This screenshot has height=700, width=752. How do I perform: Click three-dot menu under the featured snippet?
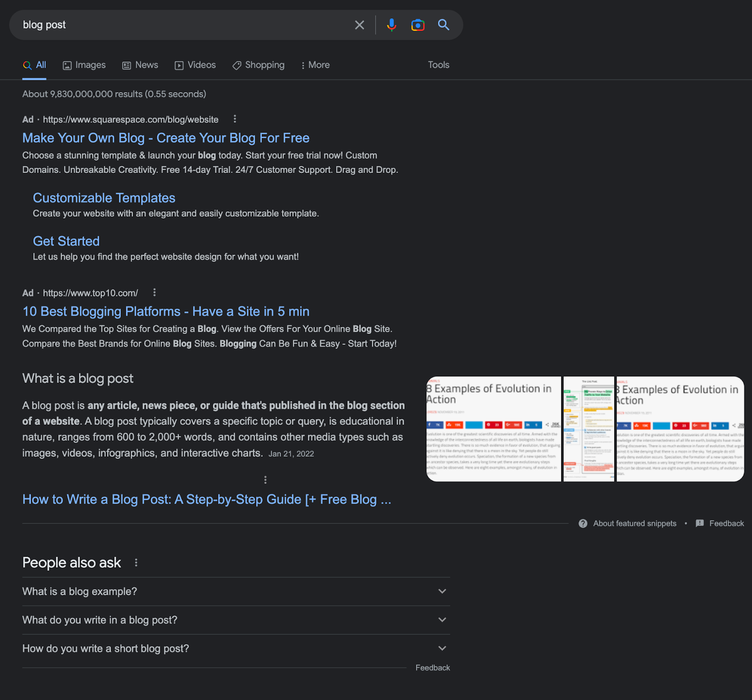tap(266, 480)
